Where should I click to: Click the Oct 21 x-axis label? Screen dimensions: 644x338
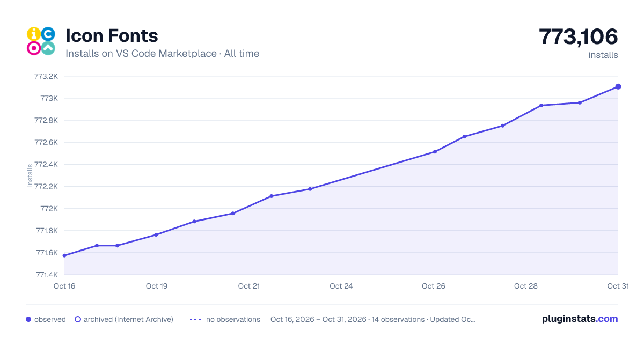(x=249, y=286)
